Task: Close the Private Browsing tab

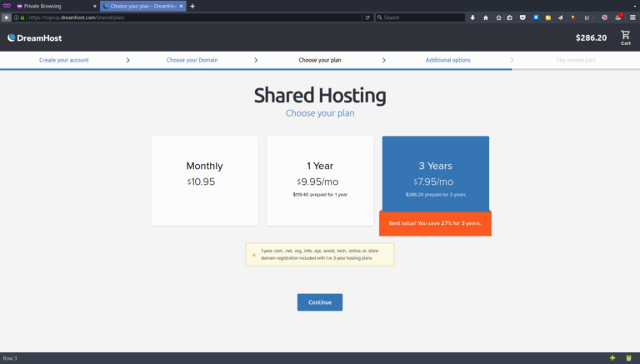Action: click(x=95, y=6)
